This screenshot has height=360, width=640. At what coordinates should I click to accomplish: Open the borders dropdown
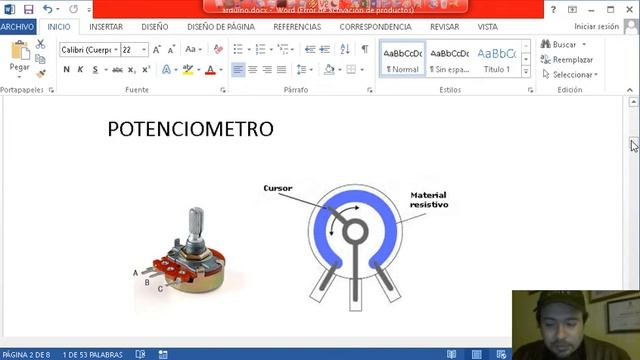tap(362, 70)
